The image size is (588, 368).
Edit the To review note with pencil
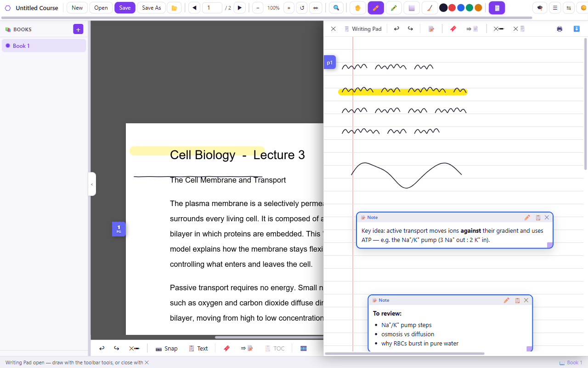click(x=507, y=300)
